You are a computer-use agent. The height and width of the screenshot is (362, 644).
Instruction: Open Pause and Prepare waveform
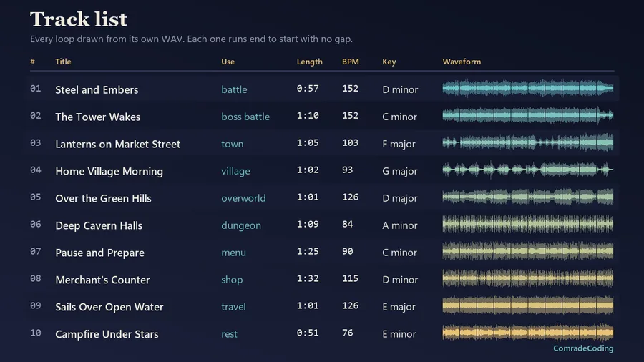(x=528, y=251)
